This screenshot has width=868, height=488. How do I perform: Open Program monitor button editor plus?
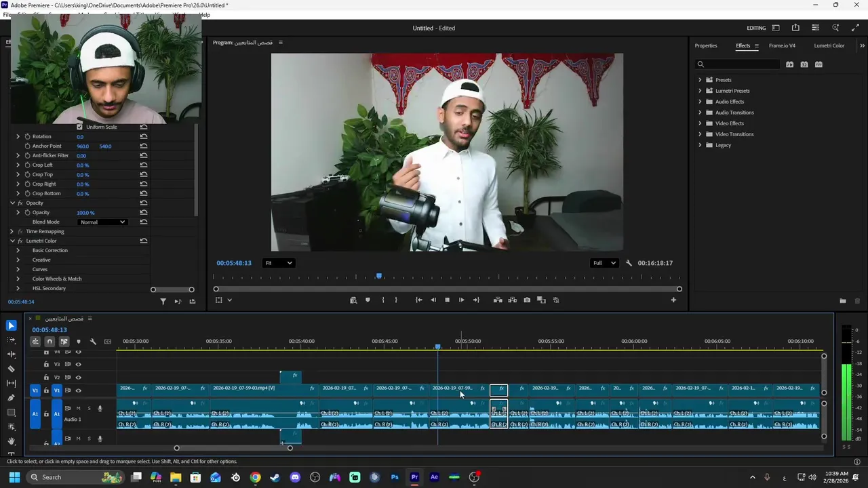coord(673,300)
